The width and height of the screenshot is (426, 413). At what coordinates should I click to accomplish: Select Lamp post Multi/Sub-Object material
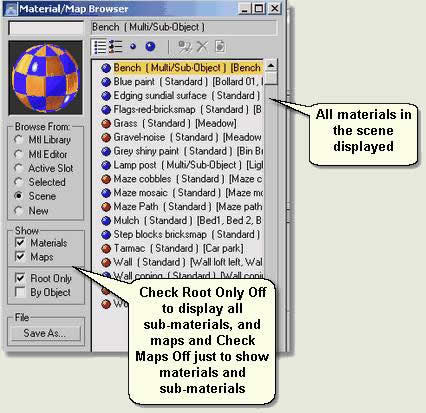(182, 165)
